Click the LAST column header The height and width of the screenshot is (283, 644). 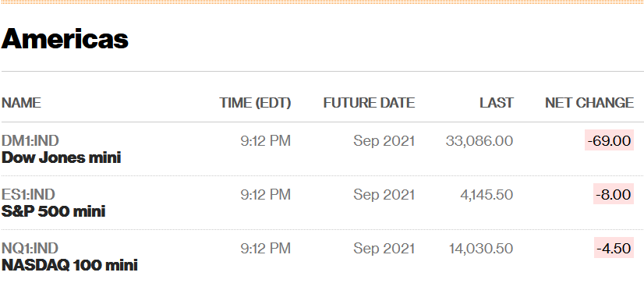[497, 103]
